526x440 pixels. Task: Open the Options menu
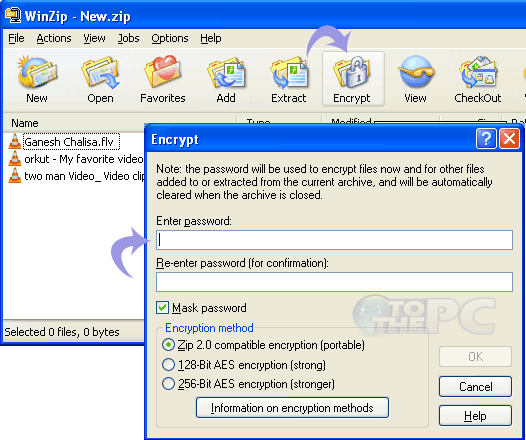click(x=170, y=38)
